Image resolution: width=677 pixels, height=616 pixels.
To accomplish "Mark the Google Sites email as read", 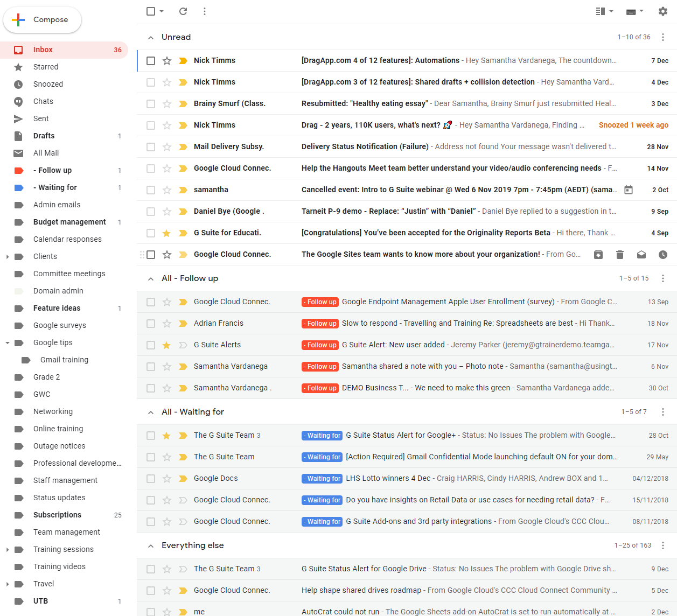I will 641,255.
